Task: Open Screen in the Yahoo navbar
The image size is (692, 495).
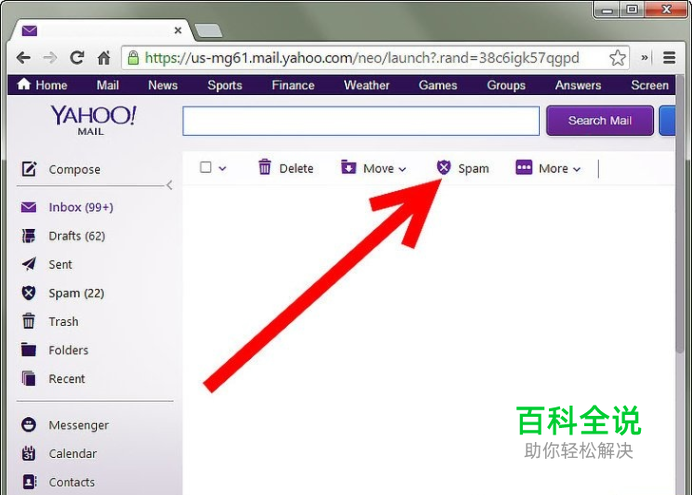Action: point(650,85)
